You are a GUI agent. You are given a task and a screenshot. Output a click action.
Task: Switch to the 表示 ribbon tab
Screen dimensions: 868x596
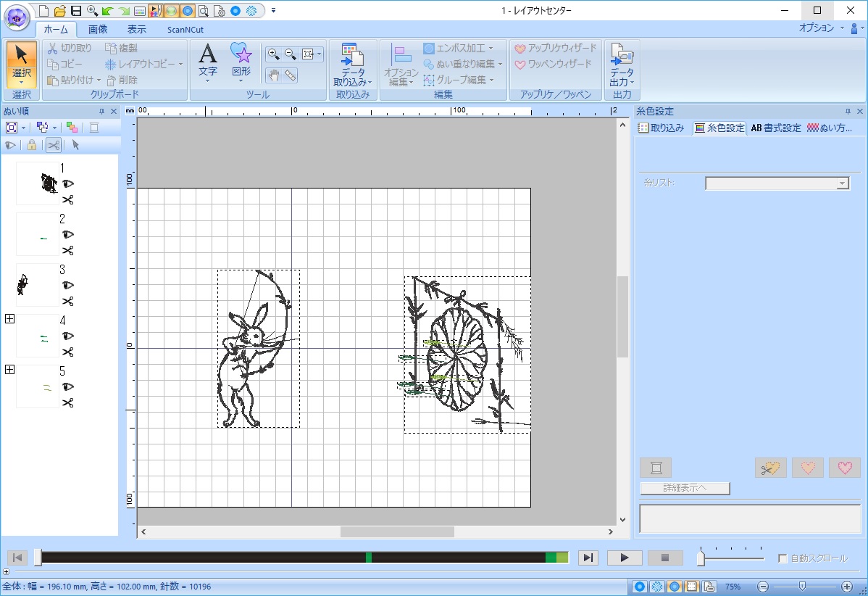coord(137,29)
